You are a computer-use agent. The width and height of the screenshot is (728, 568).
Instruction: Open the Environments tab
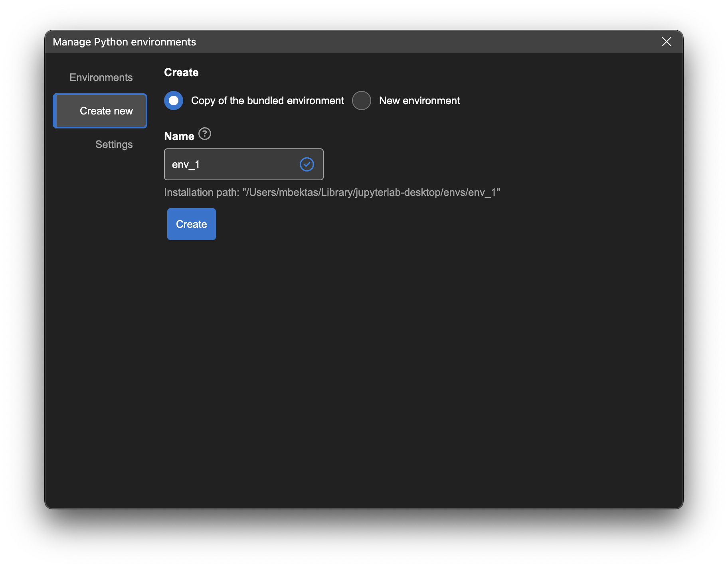pos(101,77)
